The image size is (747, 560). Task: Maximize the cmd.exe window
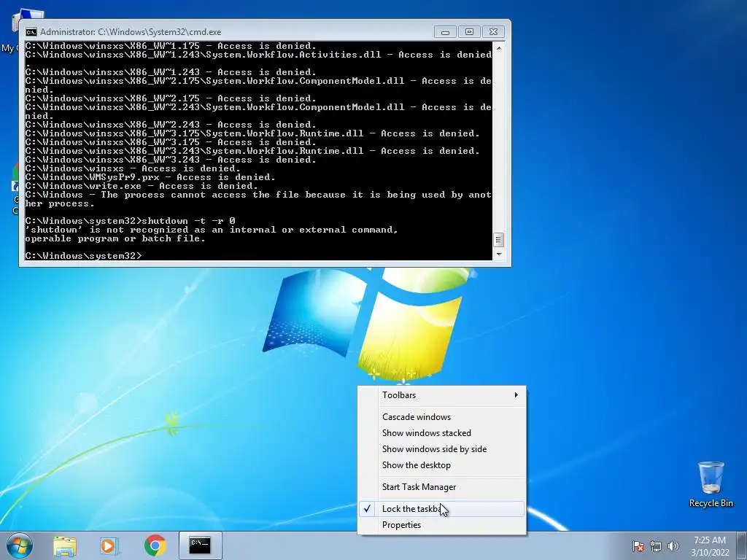click(x=469, y=32)
